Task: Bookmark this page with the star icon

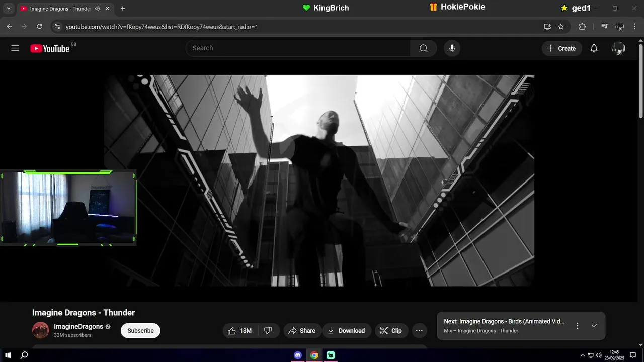Action: [561, 26]
